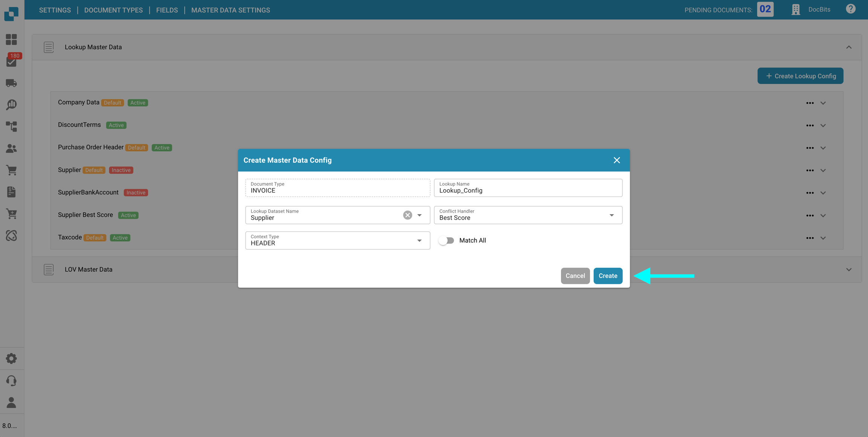Open the Conflict Handler dropdown

click(x=611, y=215)
